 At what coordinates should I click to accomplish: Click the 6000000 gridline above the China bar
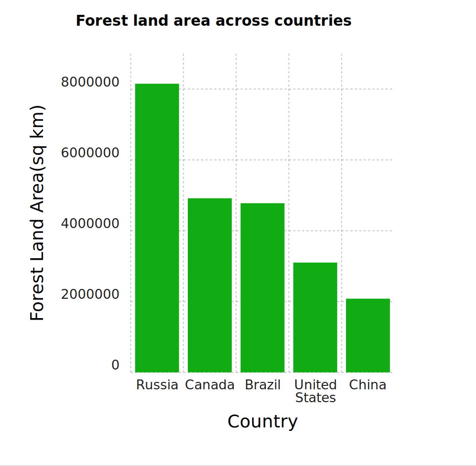pos(368,160)
